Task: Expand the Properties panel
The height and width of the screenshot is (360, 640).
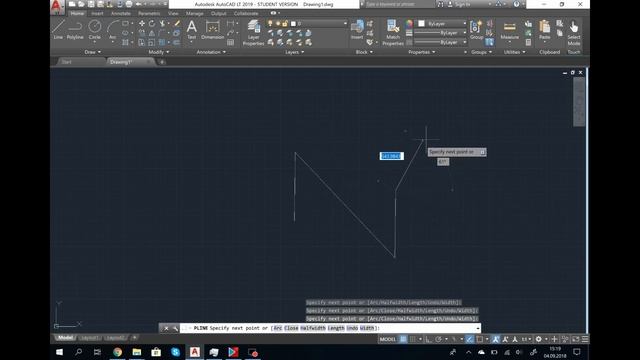Action: click(x=422, y=52)
